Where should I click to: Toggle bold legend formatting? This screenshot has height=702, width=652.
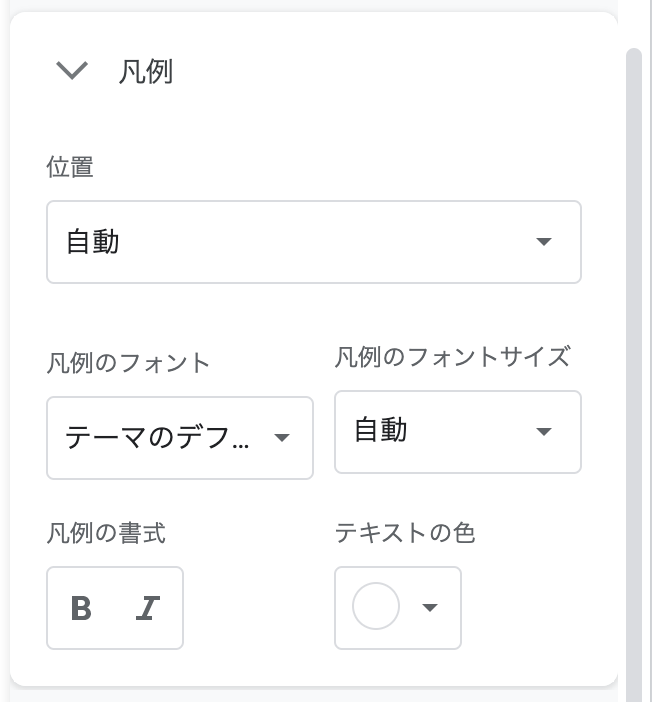(82, 608)
